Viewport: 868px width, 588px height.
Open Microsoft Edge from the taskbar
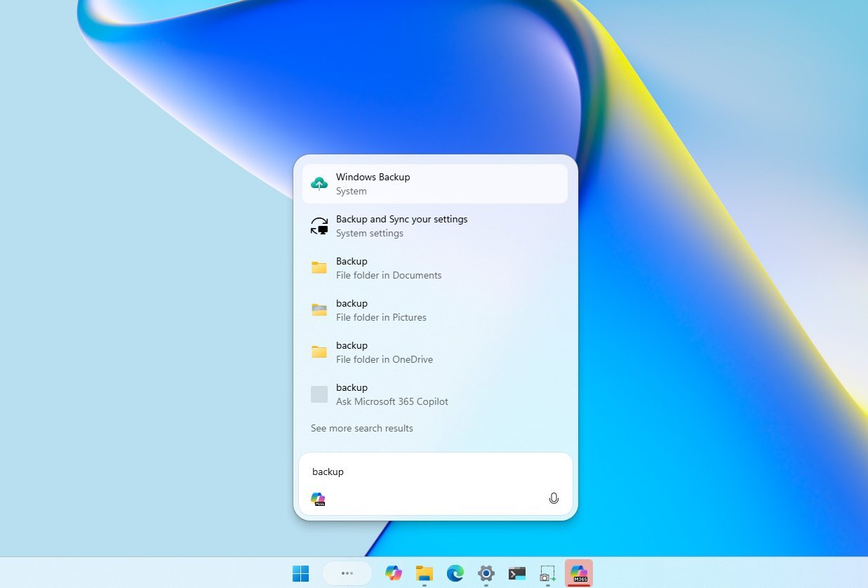(x=455, y=573)
